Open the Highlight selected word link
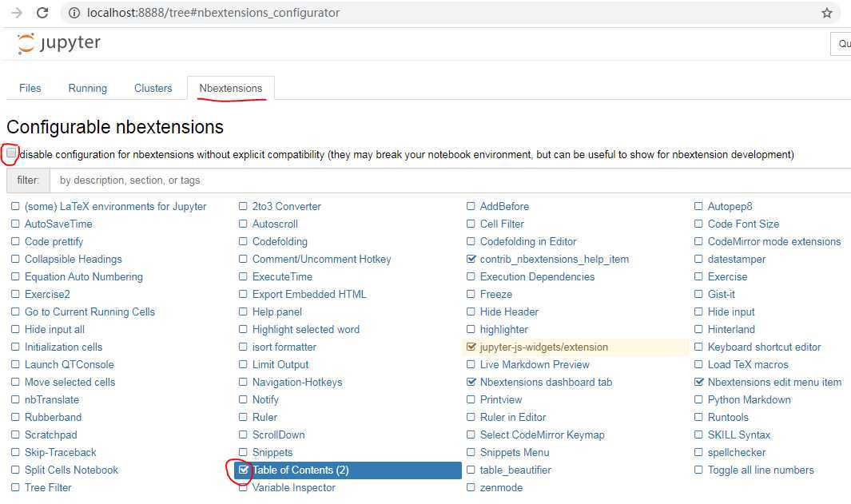The width and height of the screenshot is (851, 504). pos(305,329)
